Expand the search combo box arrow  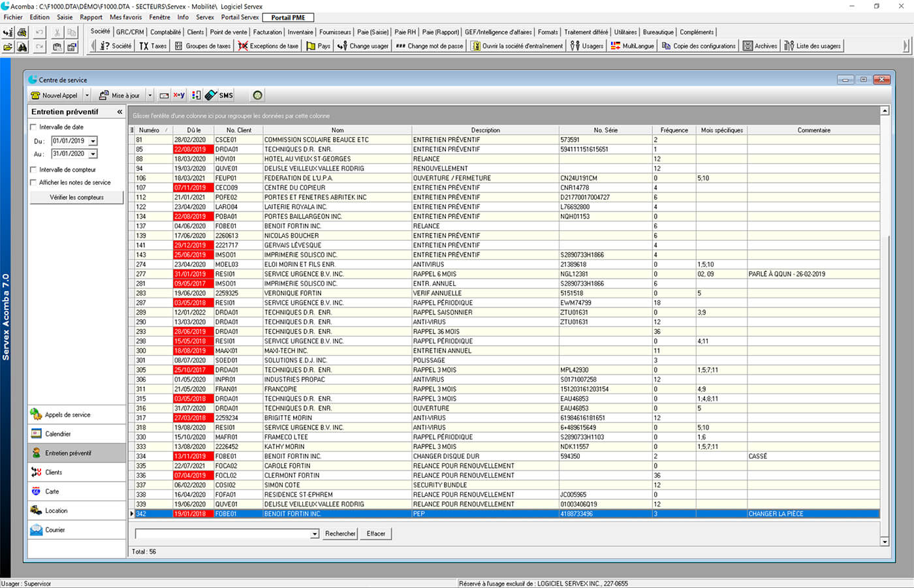pos(314,534)
